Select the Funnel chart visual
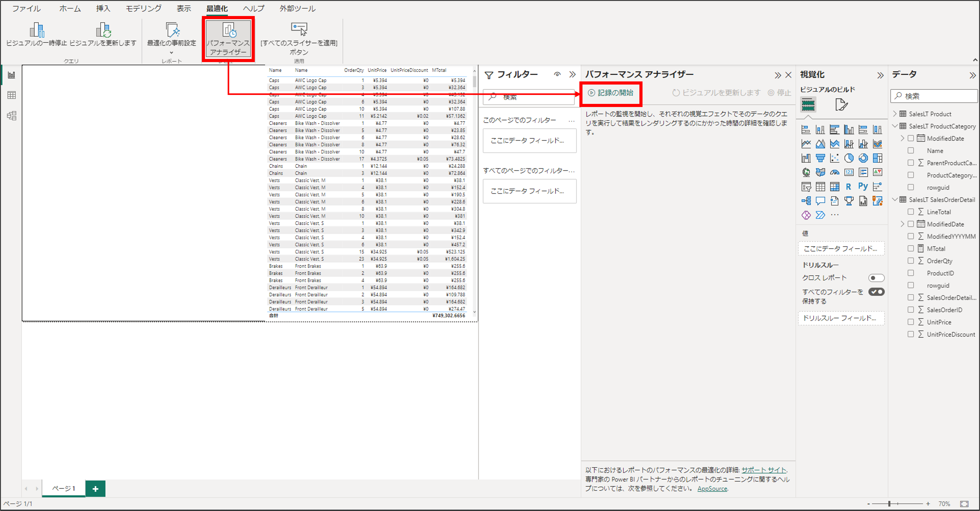This screenshot has width=980, height=511. [820, 158]
